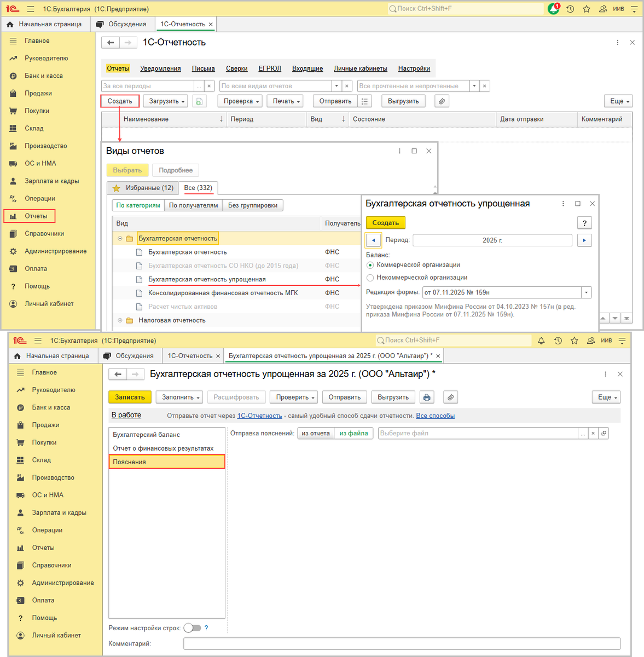Screen dimensions: 644x657
Task: Open Загрузить dropdown in upper window
Action: pos(167,101)
